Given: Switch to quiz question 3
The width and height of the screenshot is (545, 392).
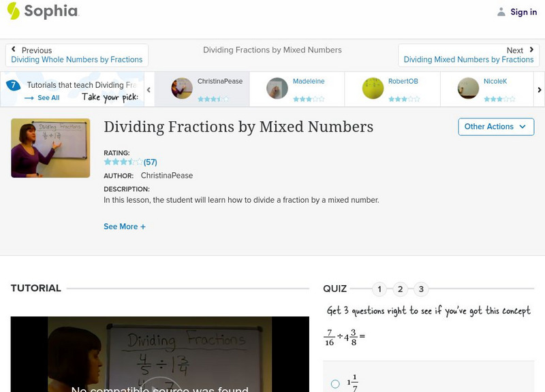Looking at the screenshot, I should point(421,289).
